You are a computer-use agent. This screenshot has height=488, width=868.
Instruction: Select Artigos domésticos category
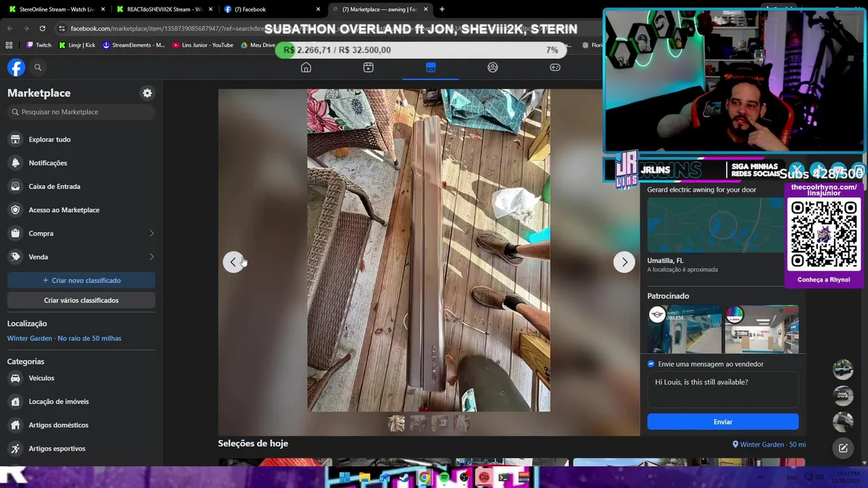point(81,425)
